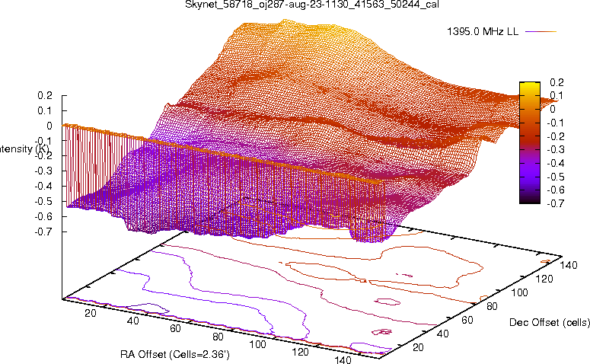
Task: Click the 60 tick on the Dec Offset axis
Action: click(x=467, y=320)
